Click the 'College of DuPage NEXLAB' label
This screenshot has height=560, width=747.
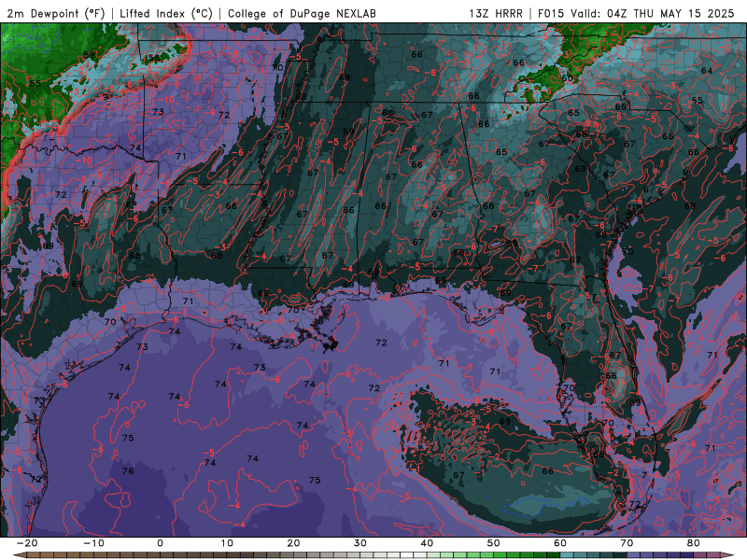[302, 13]
